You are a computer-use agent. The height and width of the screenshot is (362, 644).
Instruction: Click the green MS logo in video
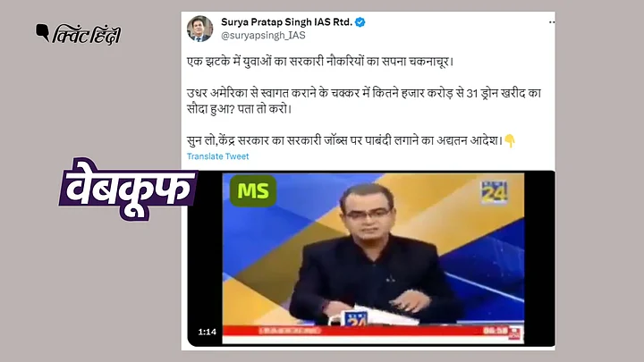click(x=253, y=191)
